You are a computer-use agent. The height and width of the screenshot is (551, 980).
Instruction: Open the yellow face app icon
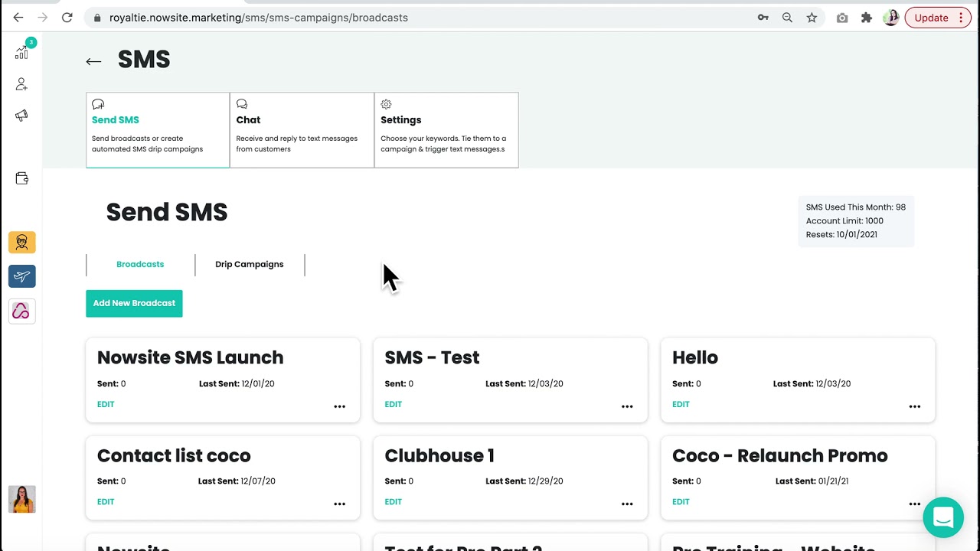(x=22, y=243)
